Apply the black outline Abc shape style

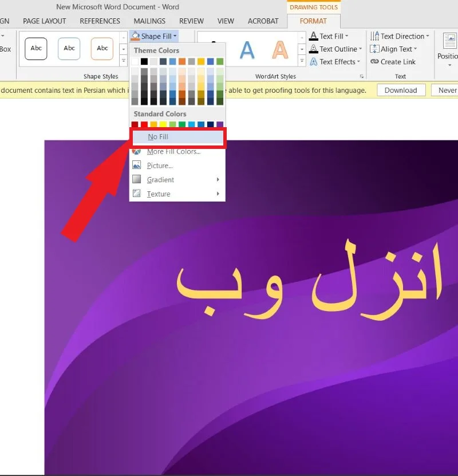tap(36, 49)
